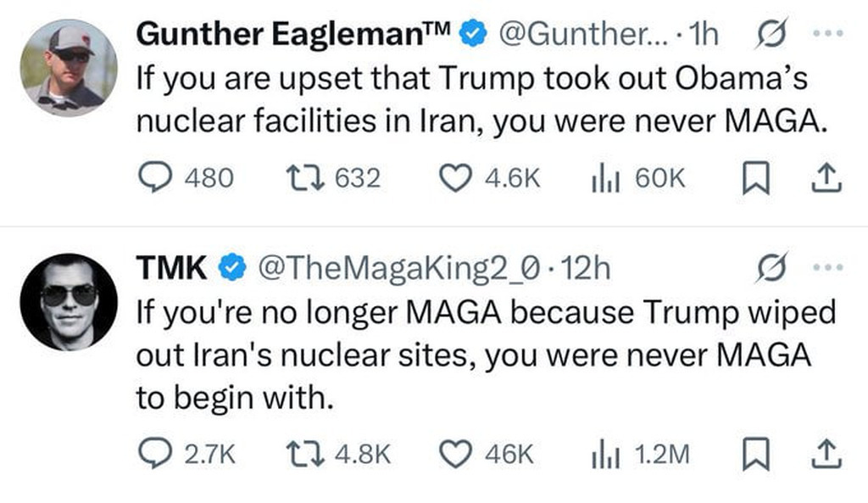Screen dimensions: 868x503
Task: Share TMK's tweet
Action: 826,455
